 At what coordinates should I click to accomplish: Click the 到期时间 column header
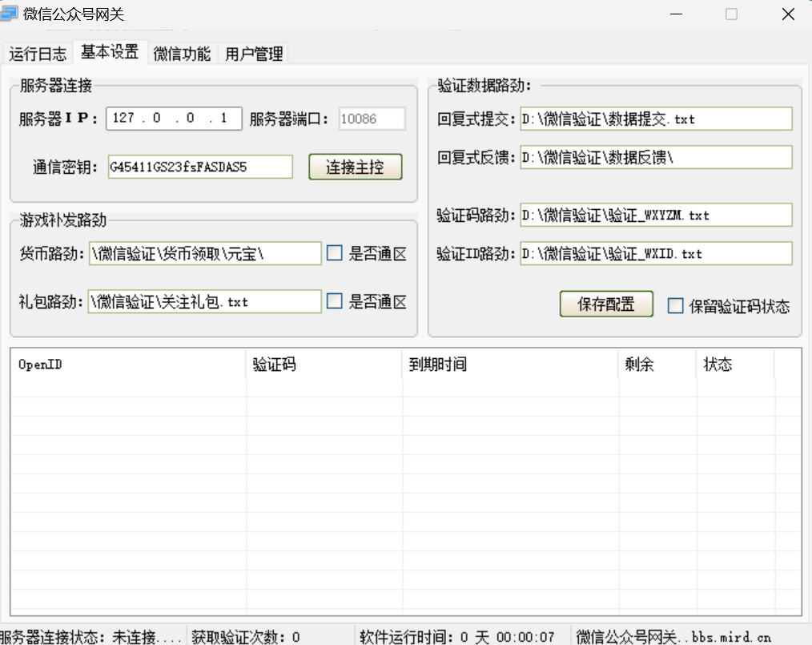point(510,365)
